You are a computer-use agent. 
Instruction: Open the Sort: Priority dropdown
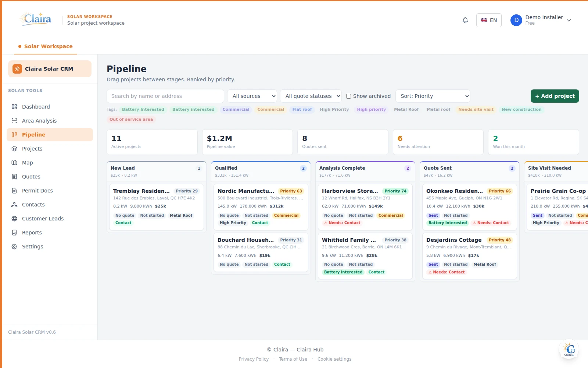pos(433,96)
